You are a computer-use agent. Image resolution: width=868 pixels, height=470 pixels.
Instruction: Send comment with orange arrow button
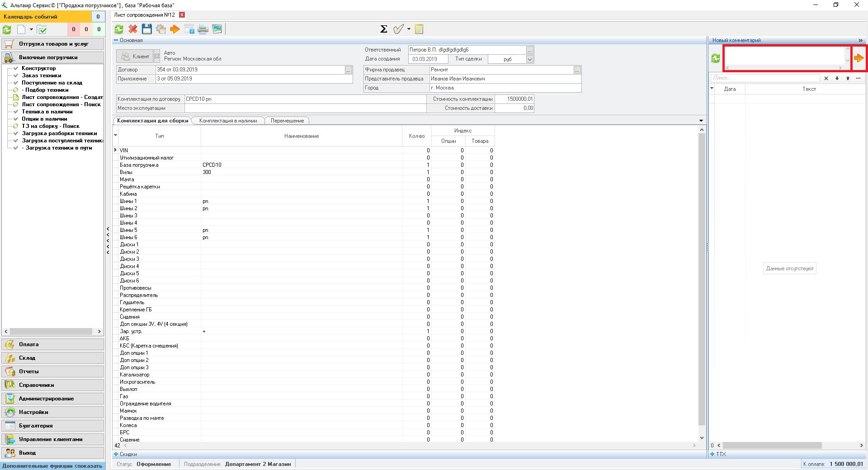tap(859, 58)
